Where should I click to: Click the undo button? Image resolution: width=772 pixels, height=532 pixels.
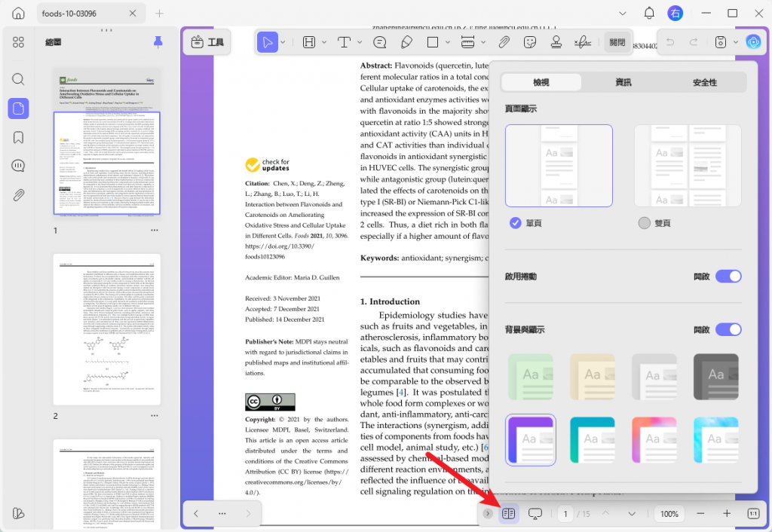pos(670,42)
